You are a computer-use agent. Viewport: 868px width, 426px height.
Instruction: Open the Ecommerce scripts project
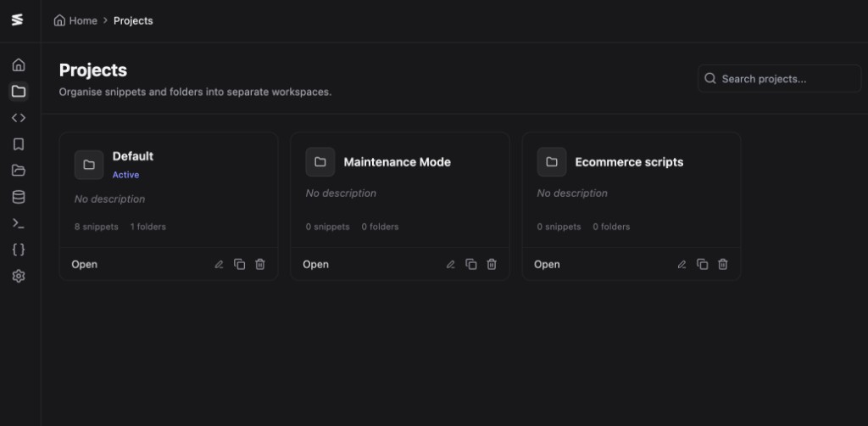(x=547, y=264)
